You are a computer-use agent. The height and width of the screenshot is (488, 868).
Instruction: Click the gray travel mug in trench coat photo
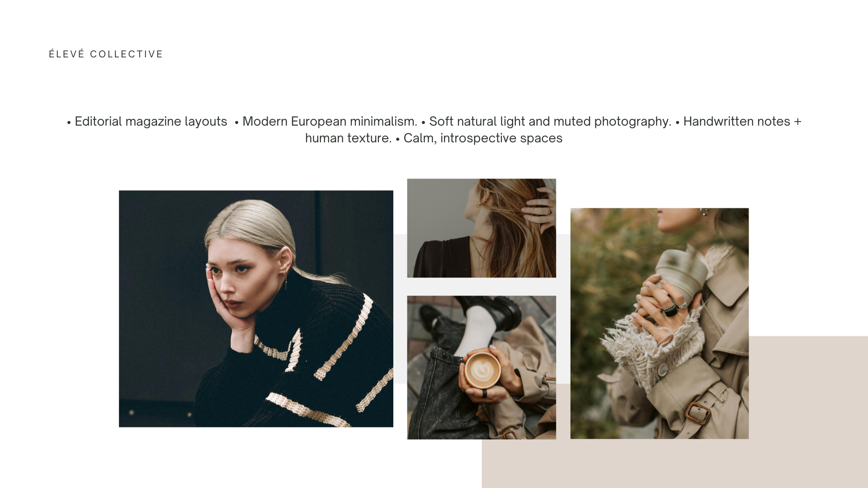click(x=682, y=270)
